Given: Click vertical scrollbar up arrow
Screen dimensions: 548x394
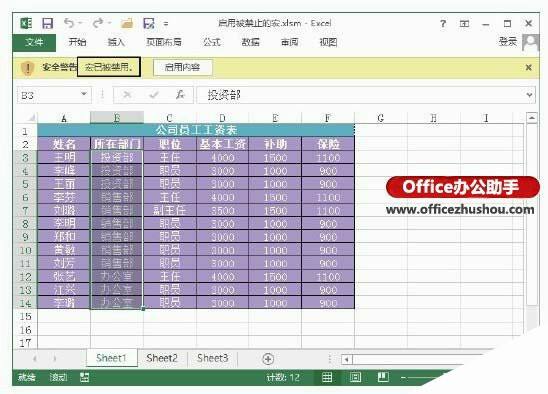Looking at the screenshot, I should point(532,118).
